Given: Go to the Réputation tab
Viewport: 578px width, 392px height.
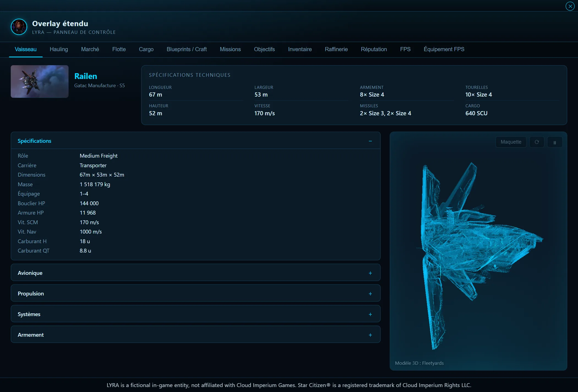Looking at the screenshot, I should (x=374, y=49).
